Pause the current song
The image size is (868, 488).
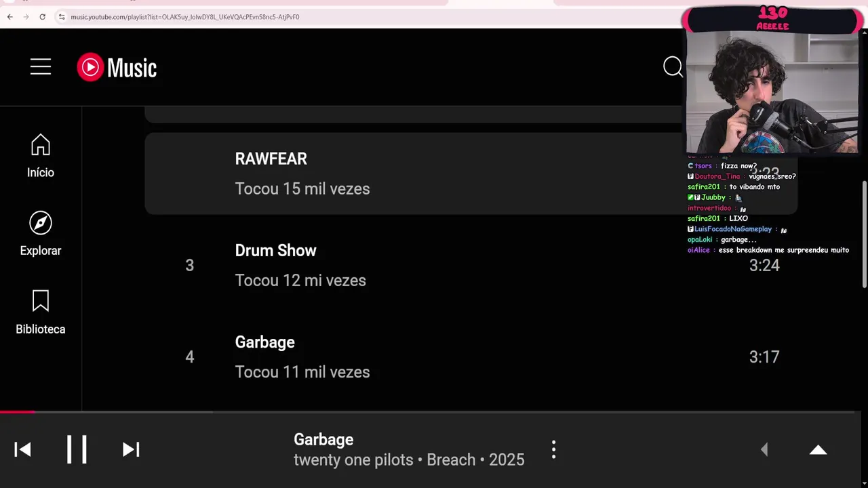(x=77, y=449)
